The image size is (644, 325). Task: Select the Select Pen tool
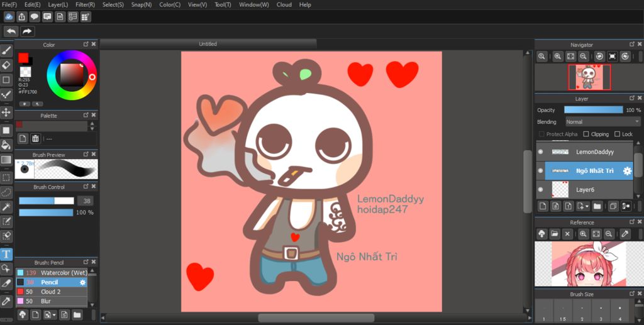tap(6, 221)
